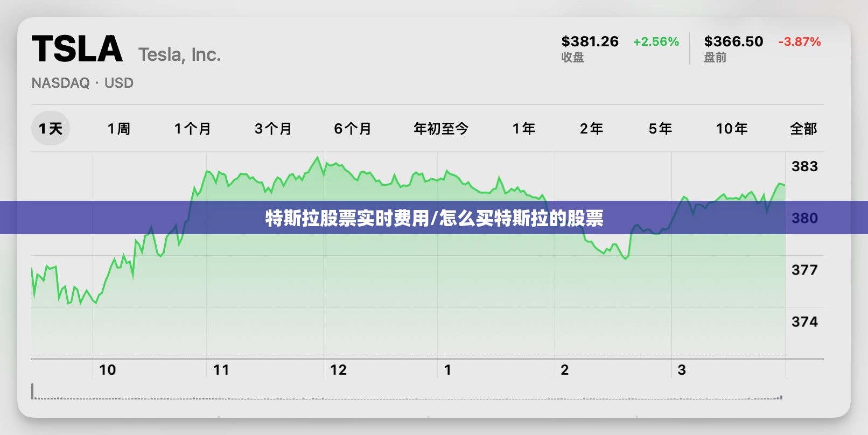Click the 10 hour axis label
Viewport: 868px width, 435px height.
(107, 370)
